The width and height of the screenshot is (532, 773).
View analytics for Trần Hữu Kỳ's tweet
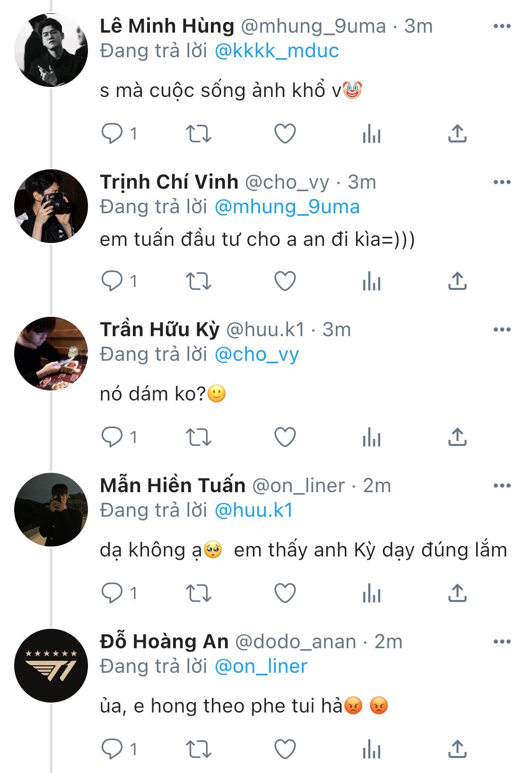pos(372,437)
